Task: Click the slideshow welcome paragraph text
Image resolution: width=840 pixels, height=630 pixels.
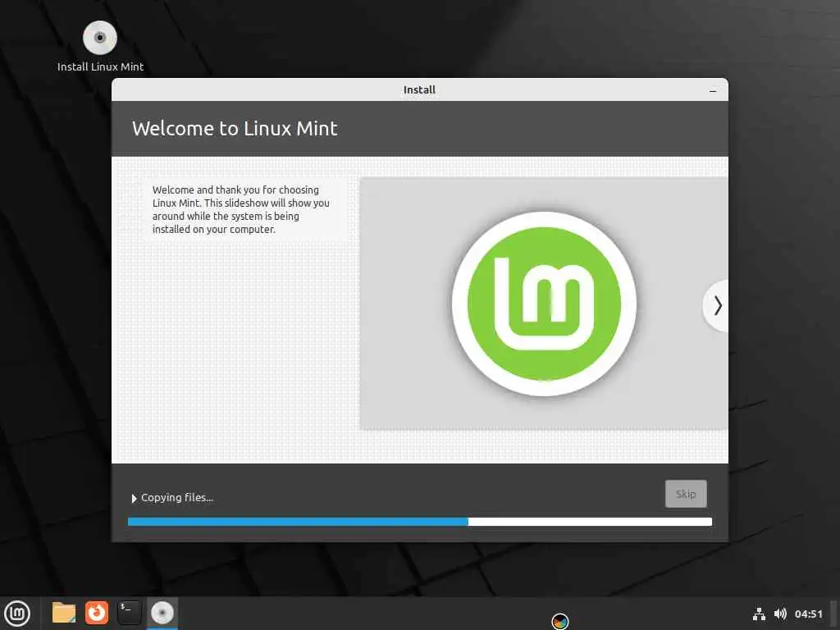Action: (x=240, y=209)
